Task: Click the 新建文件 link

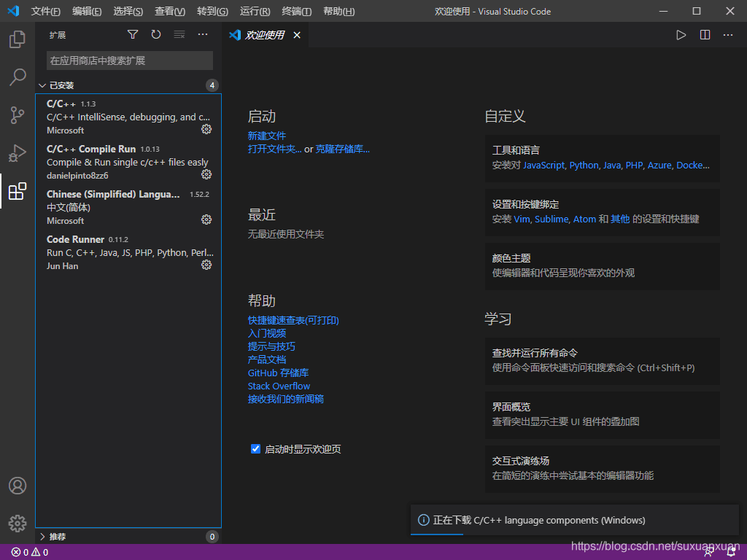Action: 267,136
